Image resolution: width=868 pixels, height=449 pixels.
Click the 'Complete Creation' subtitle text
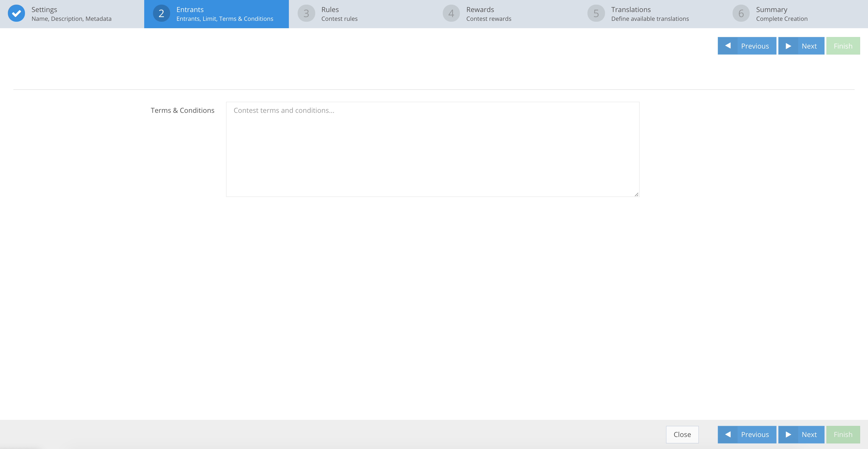(x=782, y=19)
